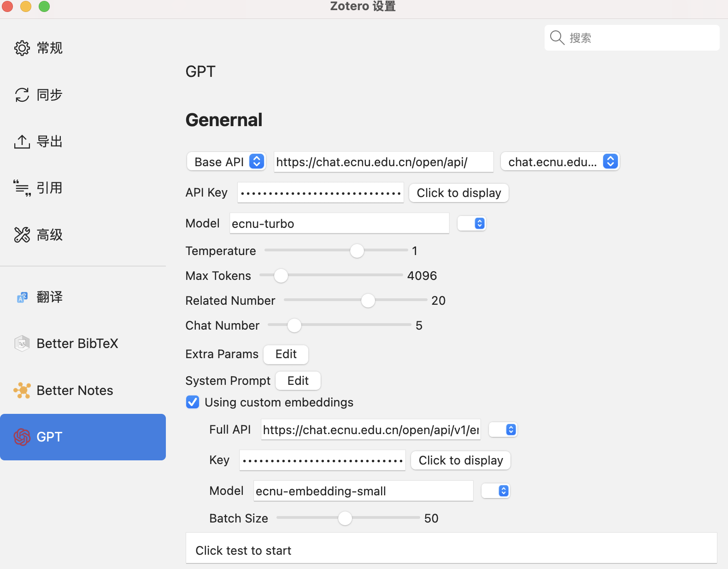Click the Better BibTeX icon
Screen dimensions: 728x569
(22, 343)
